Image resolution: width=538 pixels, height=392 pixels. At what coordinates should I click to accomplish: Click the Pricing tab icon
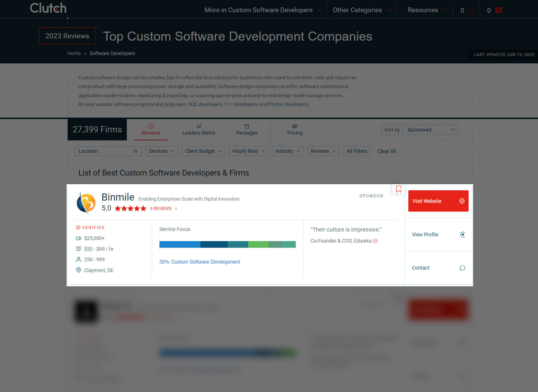[x=295, y=126]
